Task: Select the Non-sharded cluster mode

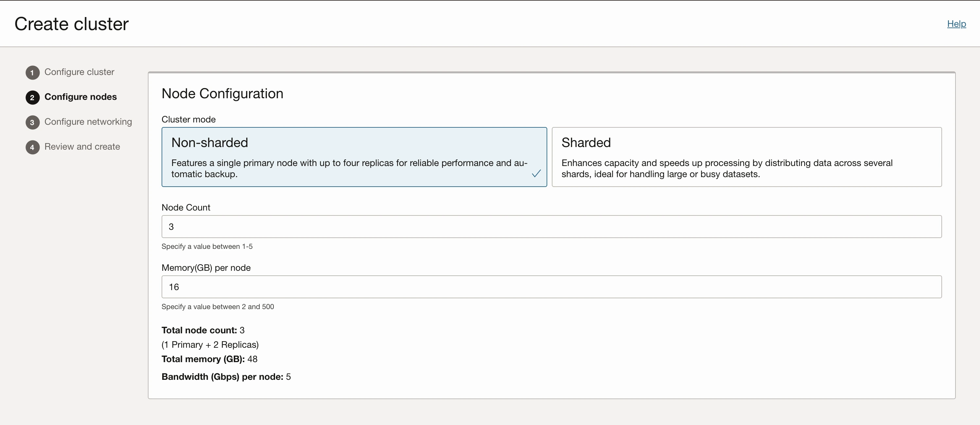Action: 354,157
